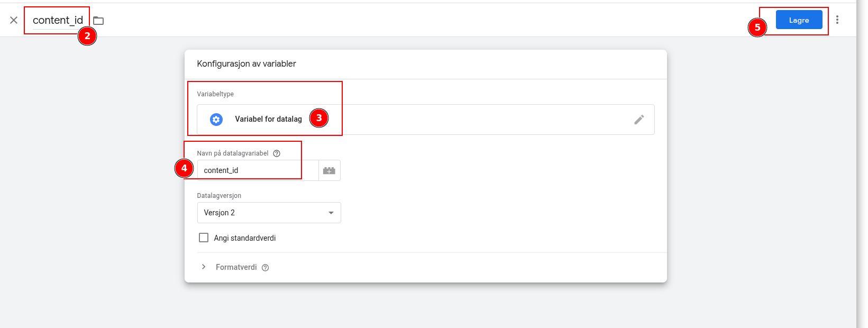
Task: Click the Formatverdi section label
Action: [x=236, y=267]
